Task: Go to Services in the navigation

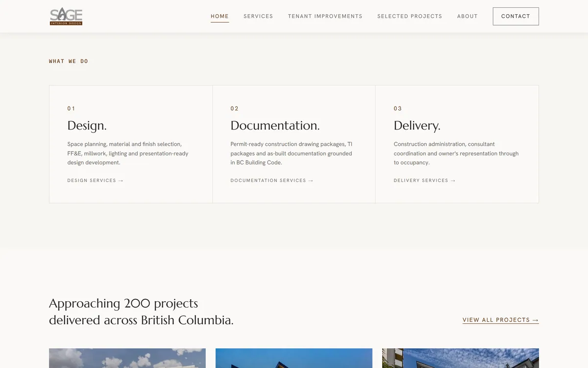Action: point(258,16)
